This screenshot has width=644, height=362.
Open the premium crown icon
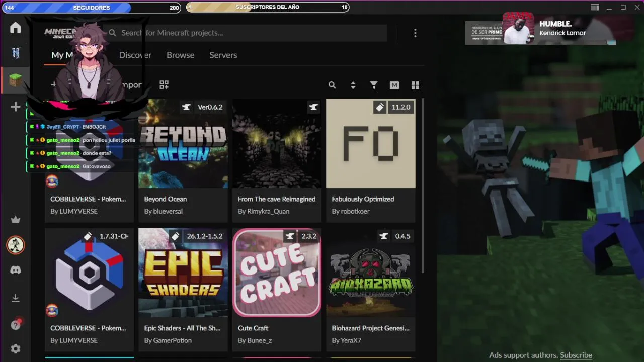click(16, 219)
